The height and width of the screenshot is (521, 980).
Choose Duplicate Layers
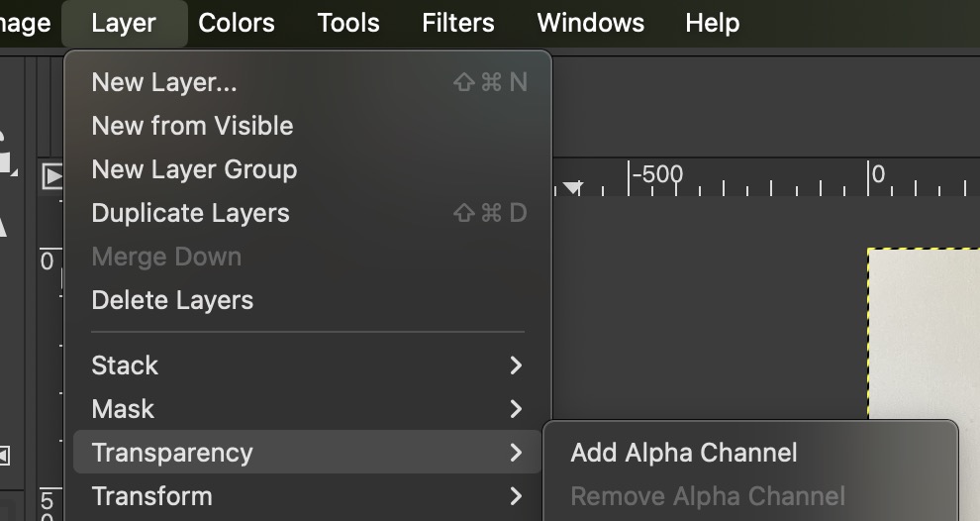pyautogui.click(x=308, y=213)
